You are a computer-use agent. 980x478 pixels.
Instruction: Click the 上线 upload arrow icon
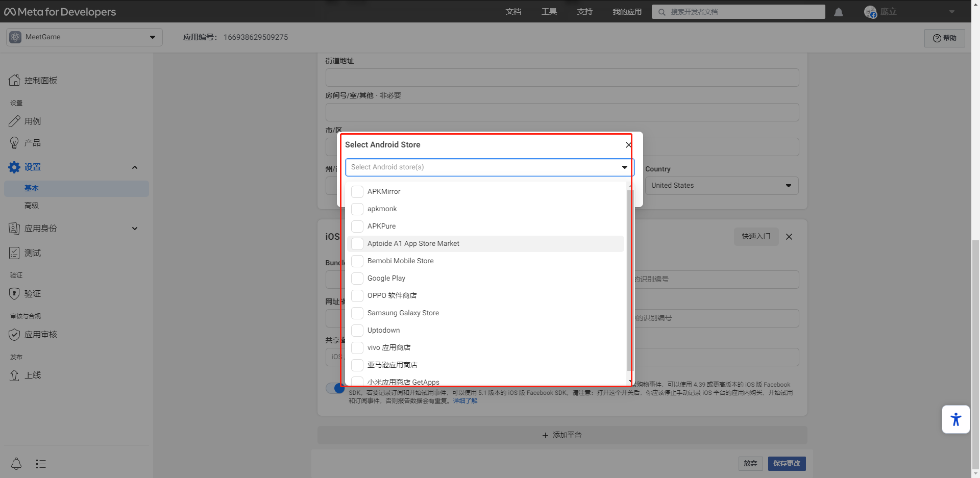(x=14, y=375)
